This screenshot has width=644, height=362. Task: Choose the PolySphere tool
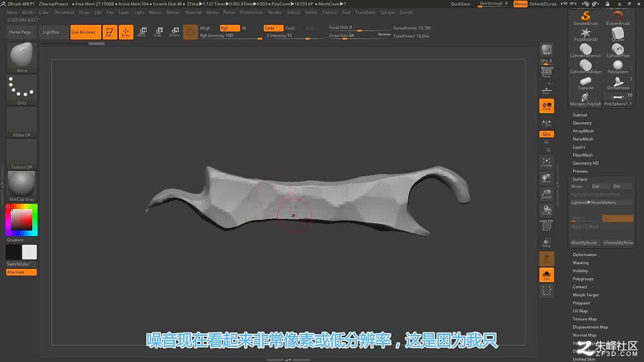[618, 67]
